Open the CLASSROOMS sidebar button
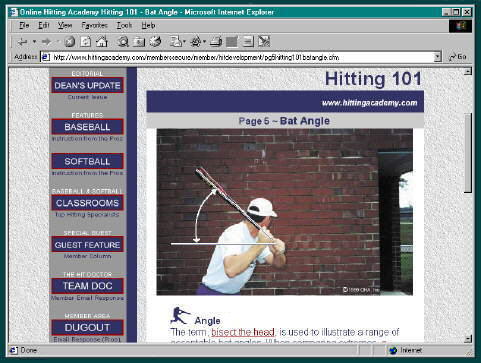 pyautogui.click(x=87, y=203)
